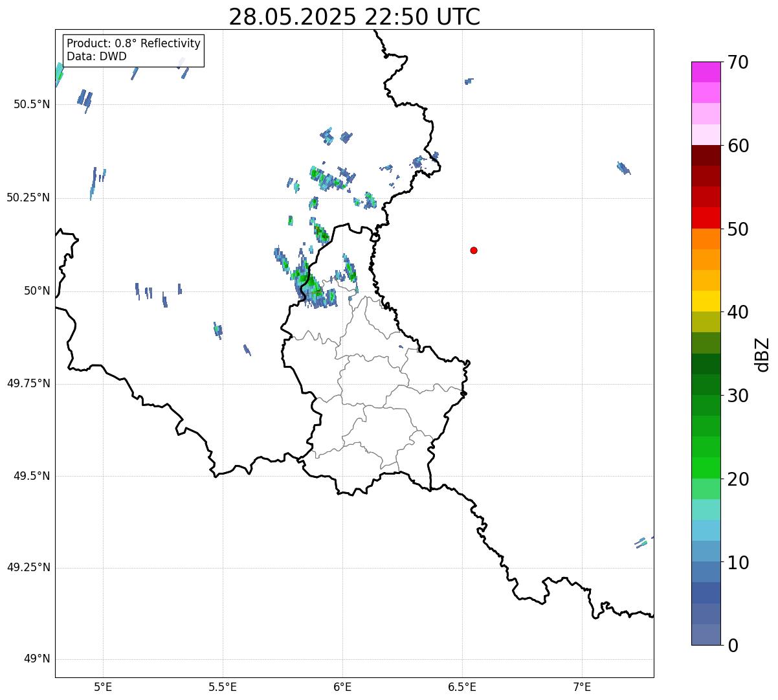778x700 pixels.
Task: Pick the dark maroon colorbar swatch below 60
Action: pos(706,155)
